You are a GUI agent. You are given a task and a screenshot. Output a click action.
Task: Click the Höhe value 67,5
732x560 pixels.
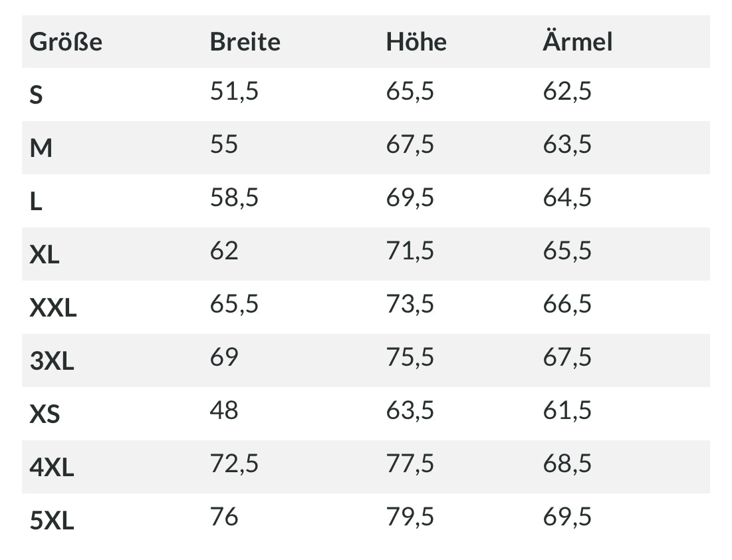pos(410,144)
